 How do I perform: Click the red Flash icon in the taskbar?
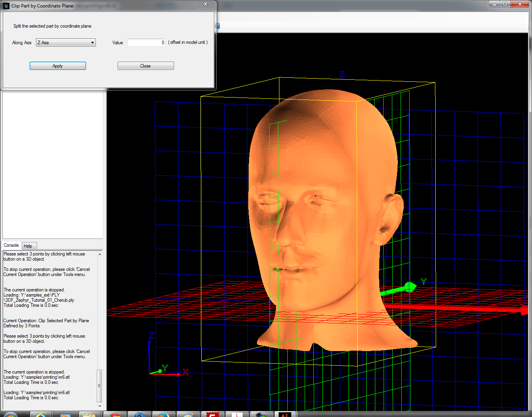coord(213,415)
